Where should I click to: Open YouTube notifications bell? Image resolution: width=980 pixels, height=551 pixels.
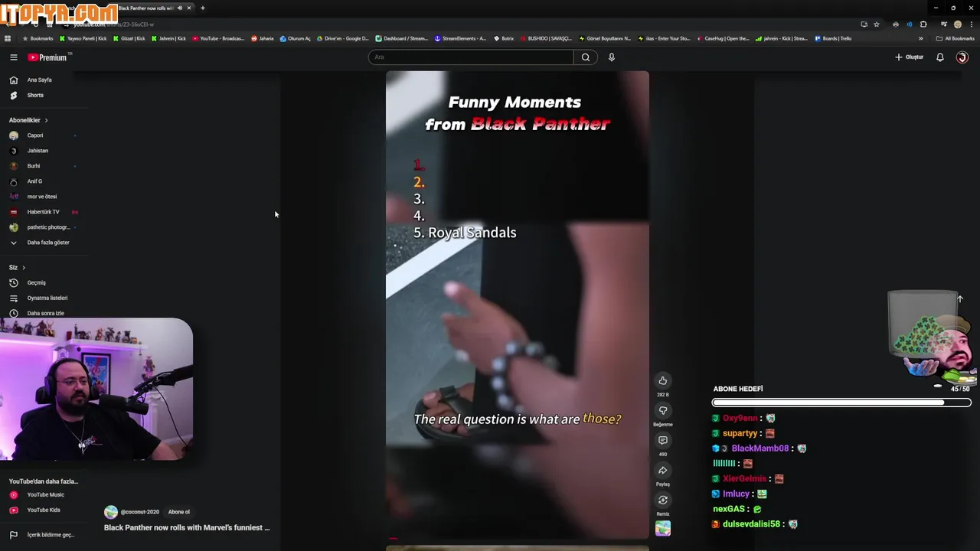(940, 57)
